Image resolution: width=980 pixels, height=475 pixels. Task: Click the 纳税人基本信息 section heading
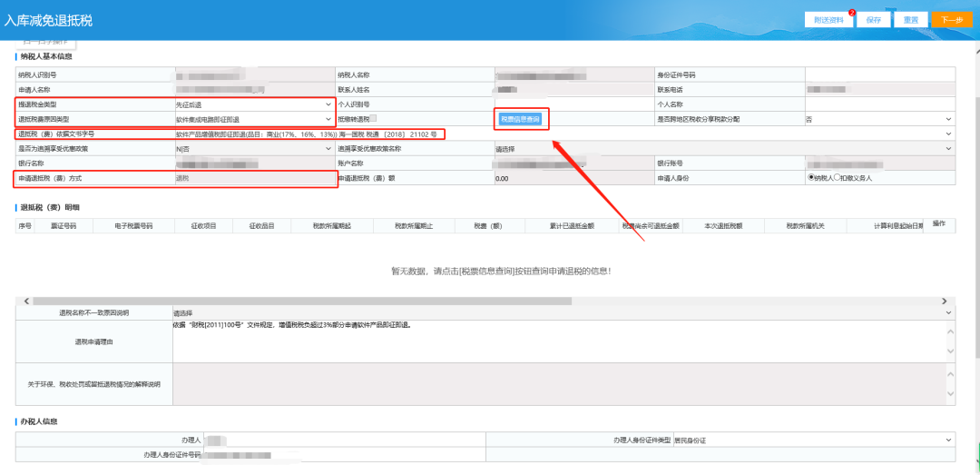pos(46,57)
